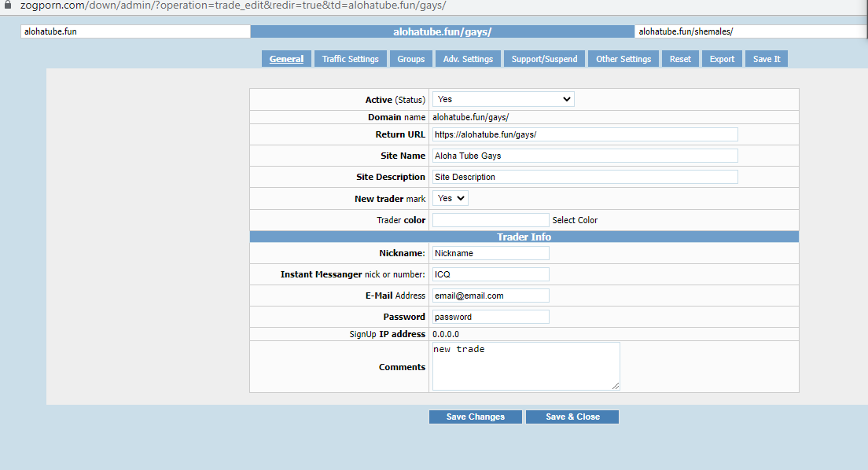Viewport: 868px width, 470px height.
Task: Click the Instant Messanger field
Action: coord(491,274)
